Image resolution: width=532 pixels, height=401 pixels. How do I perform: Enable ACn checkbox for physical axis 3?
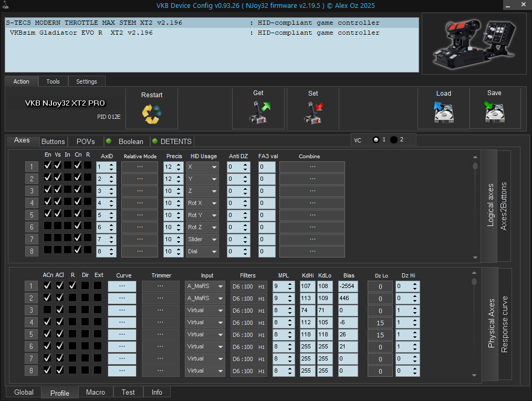pos(47,310)
